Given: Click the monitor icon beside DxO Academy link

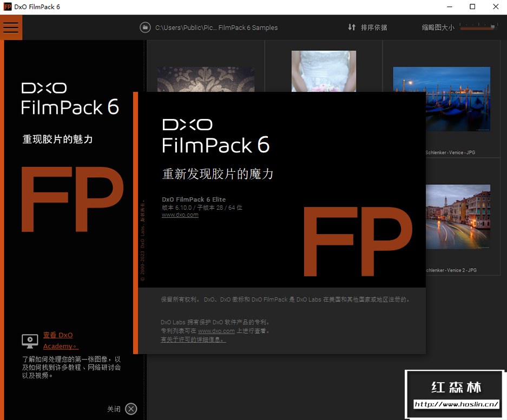Looking at the screenshot, I should (x=30, y=341).
